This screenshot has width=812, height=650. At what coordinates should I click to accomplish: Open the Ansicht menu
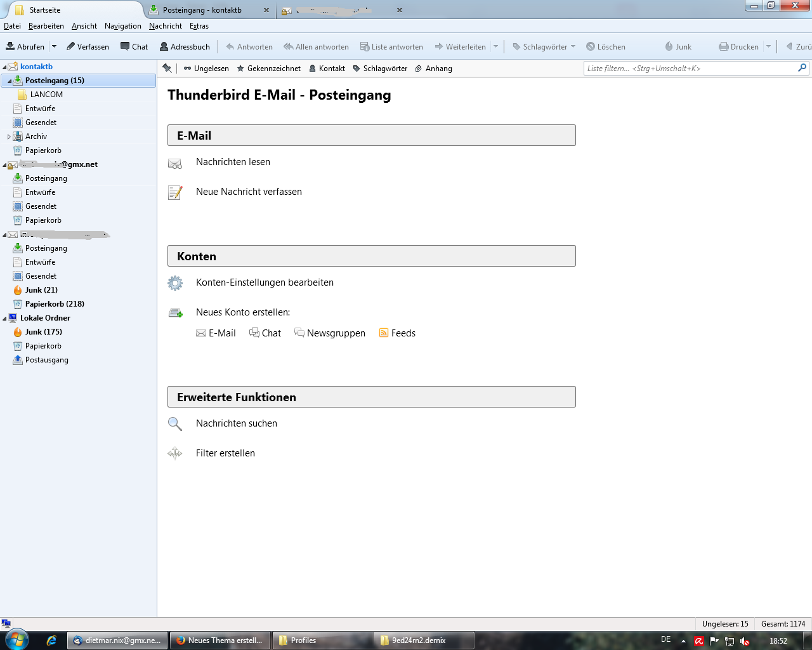coord(84,26)
